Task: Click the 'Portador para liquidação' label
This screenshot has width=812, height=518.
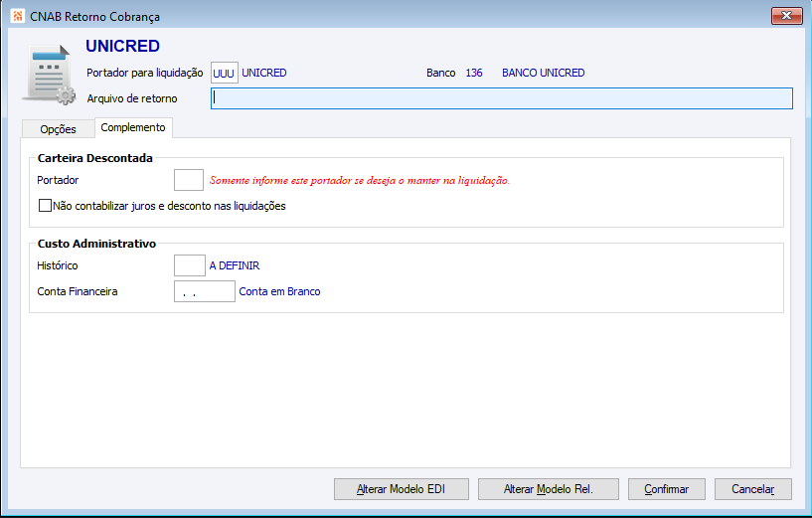Action: click(x=145, y=73)
